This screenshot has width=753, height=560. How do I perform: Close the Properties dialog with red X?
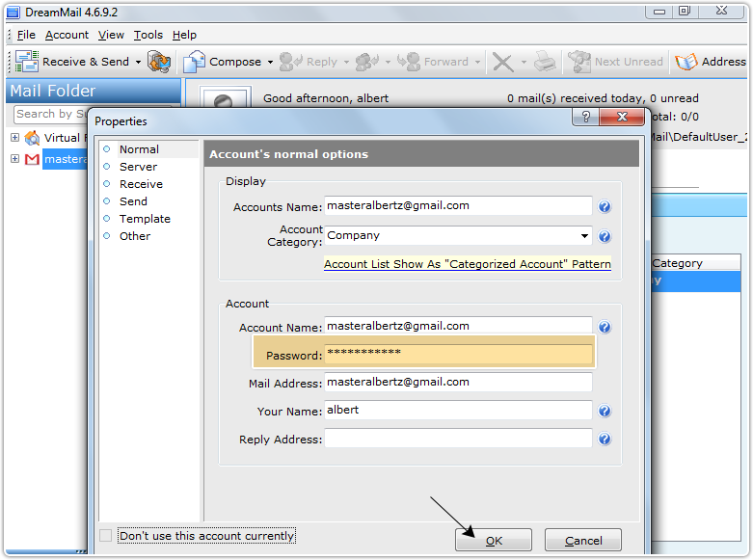point(622,117)
